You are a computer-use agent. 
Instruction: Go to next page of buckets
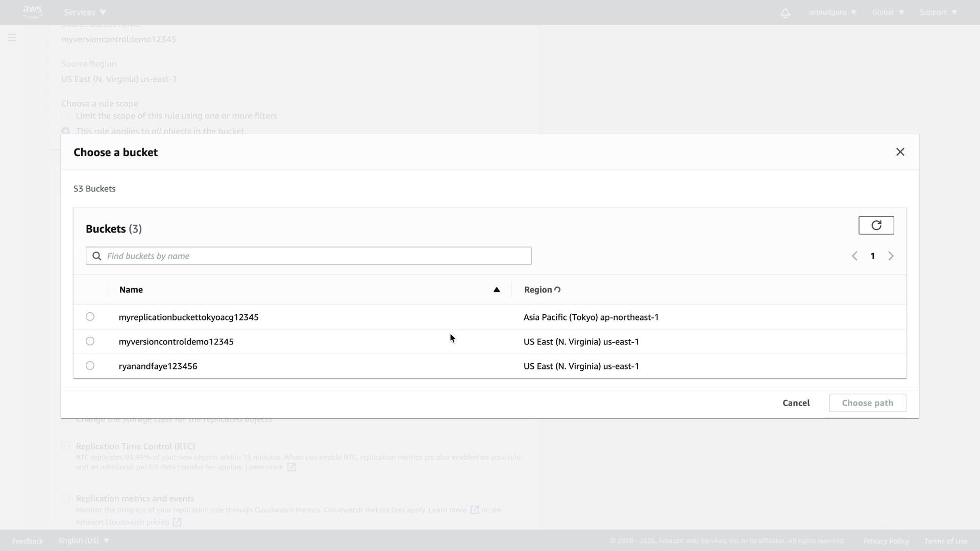[891, 256]
